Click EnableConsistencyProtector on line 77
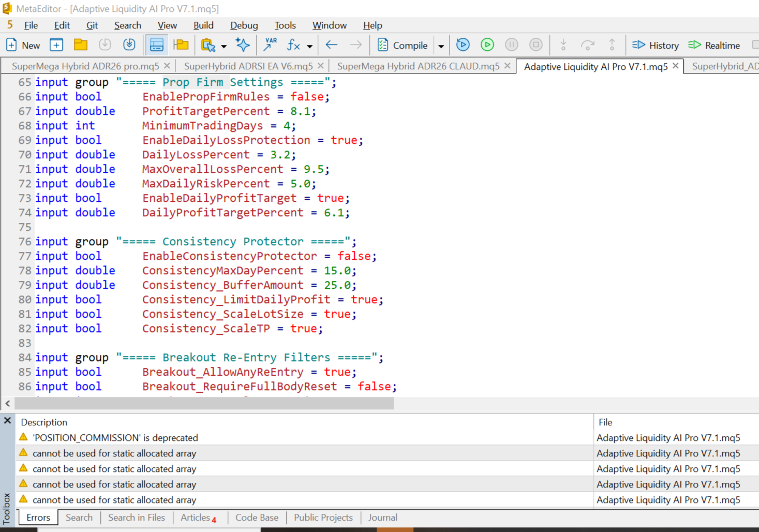 (x=230, y=256)
